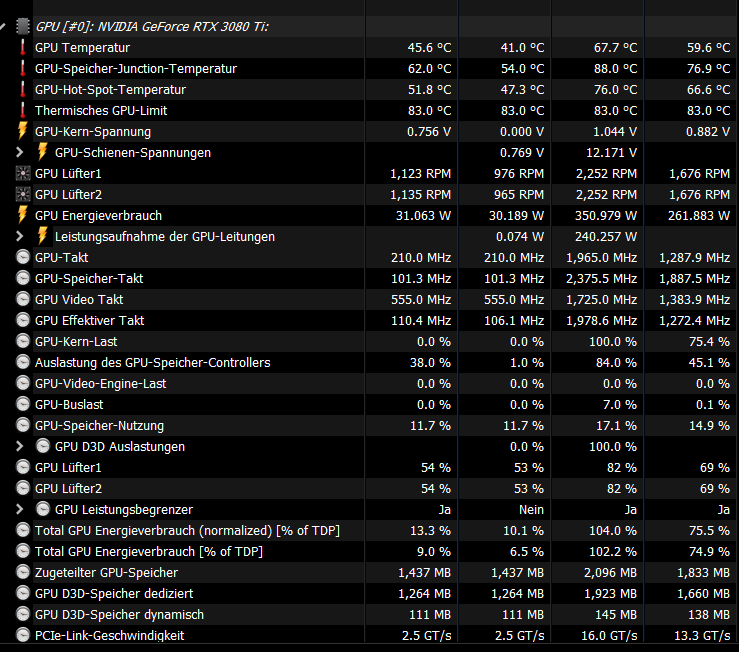Click clock icon of GPU Video Takt
Viewport: 739px width, 652px height.
point(23,299)
